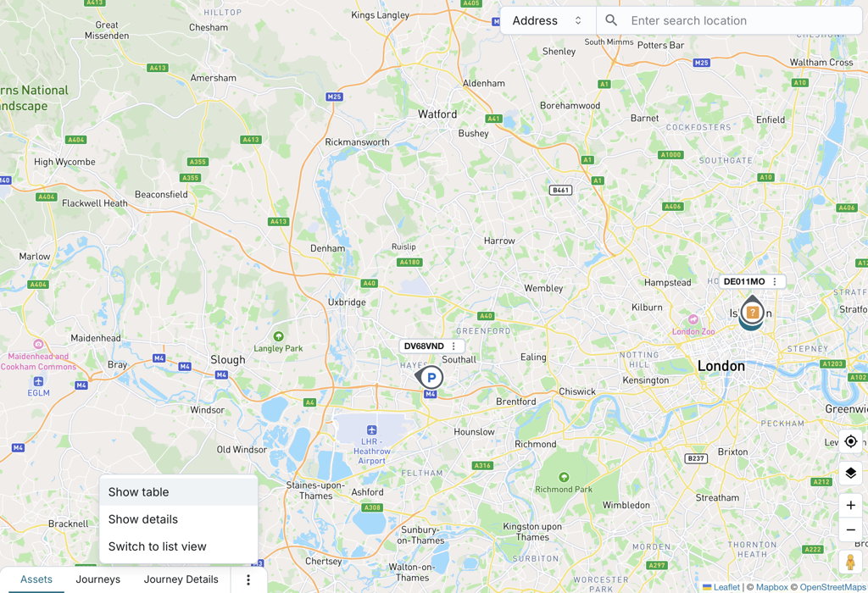Click the search magnifier icon
The width and height of the screenshot is (868, 593).
[x=611, y=20]
